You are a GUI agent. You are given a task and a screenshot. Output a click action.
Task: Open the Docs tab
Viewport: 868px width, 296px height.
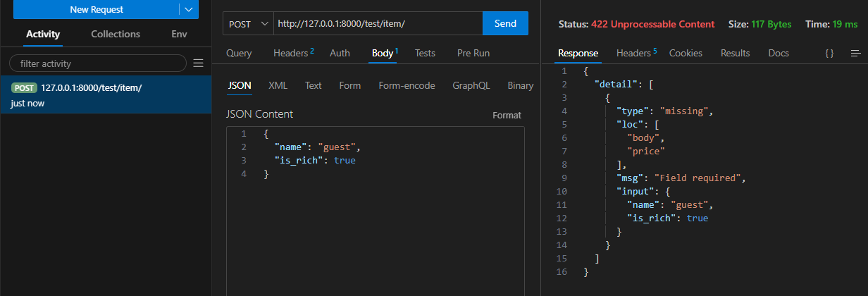[779, 53]
